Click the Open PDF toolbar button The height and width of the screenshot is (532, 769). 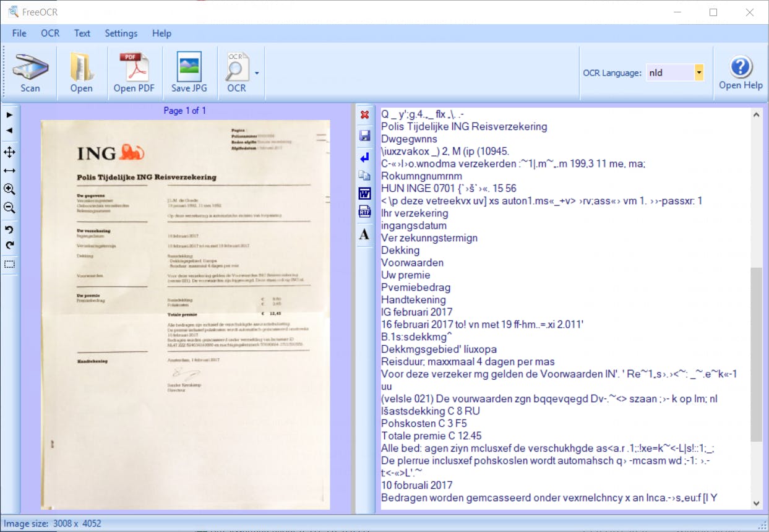point(134,73)
